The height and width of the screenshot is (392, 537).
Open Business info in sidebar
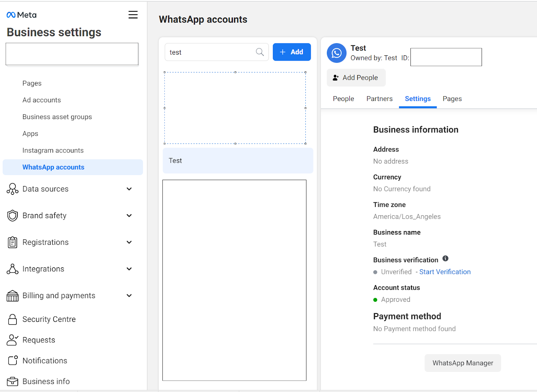pos(46,382)
